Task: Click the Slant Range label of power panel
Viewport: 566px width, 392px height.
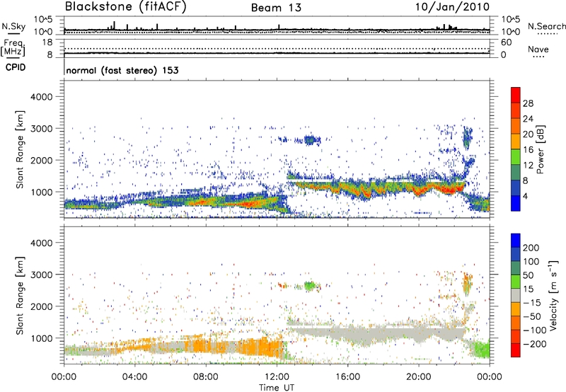Action: (x=20, y=149)
